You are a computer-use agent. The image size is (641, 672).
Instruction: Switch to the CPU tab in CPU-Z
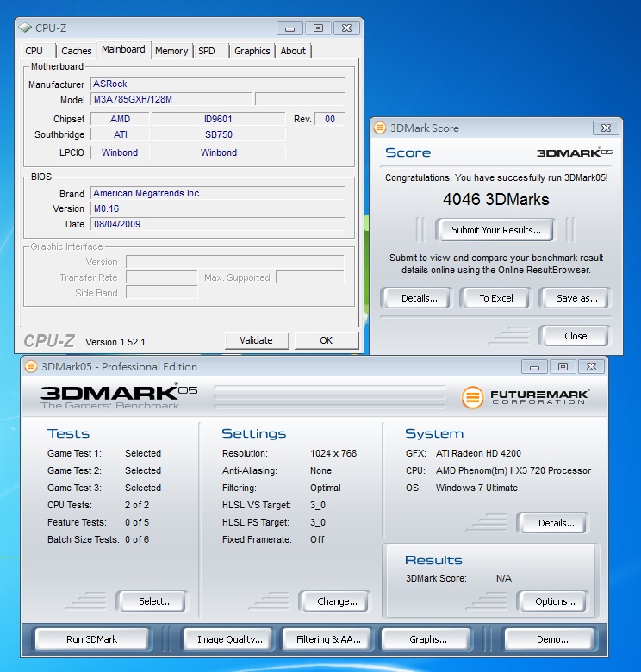point(34,51)
